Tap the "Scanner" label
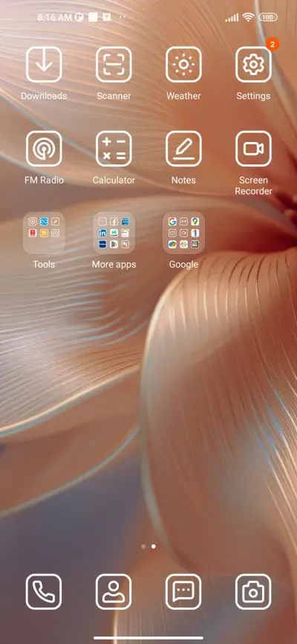297x644 pixels. pos(114,96)
